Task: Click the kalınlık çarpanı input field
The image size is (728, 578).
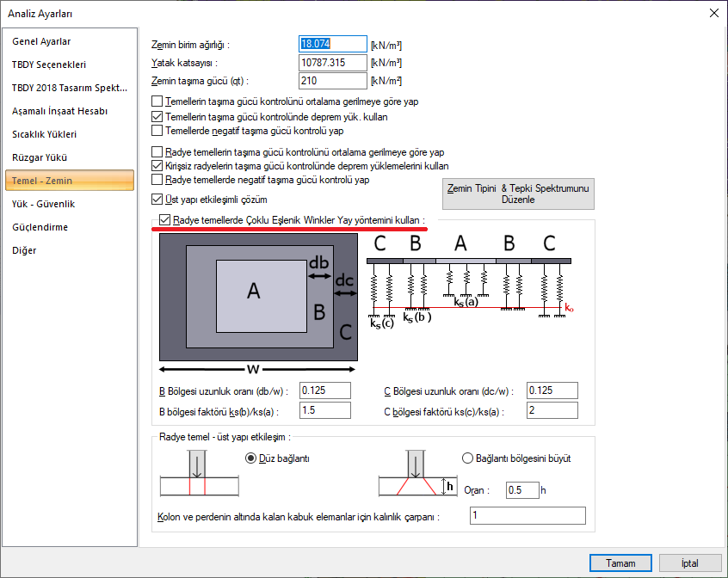Action: pos(527,515)
